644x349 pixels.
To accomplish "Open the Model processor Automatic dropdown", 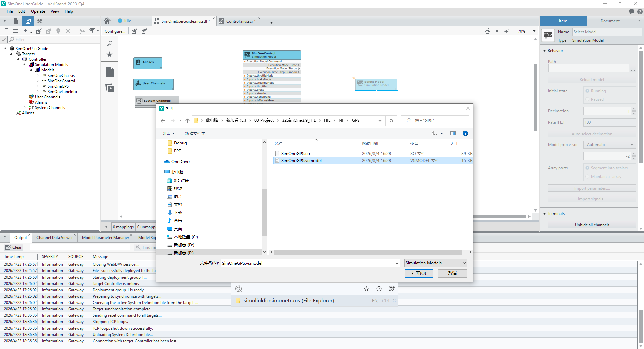I will pyautogui.click(x=609, y=145).
